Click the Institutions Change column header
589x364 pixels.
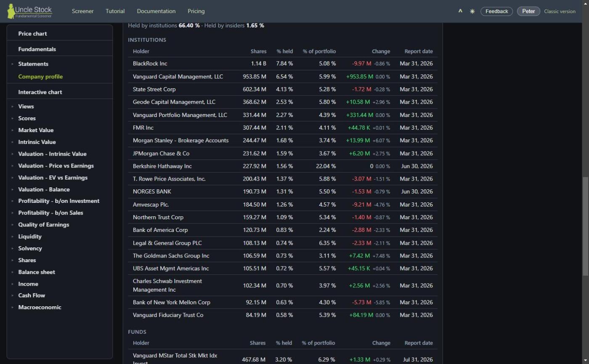click(381, 51)
